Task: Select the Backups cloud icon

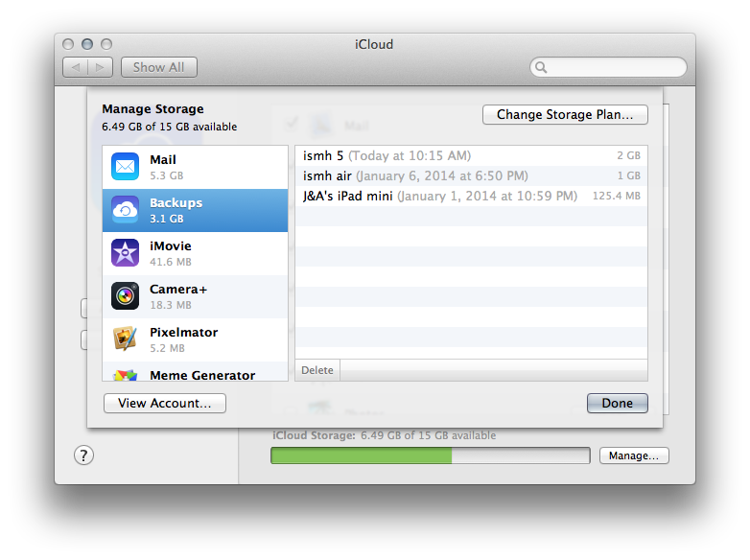Action: click(x=125, y=209)
